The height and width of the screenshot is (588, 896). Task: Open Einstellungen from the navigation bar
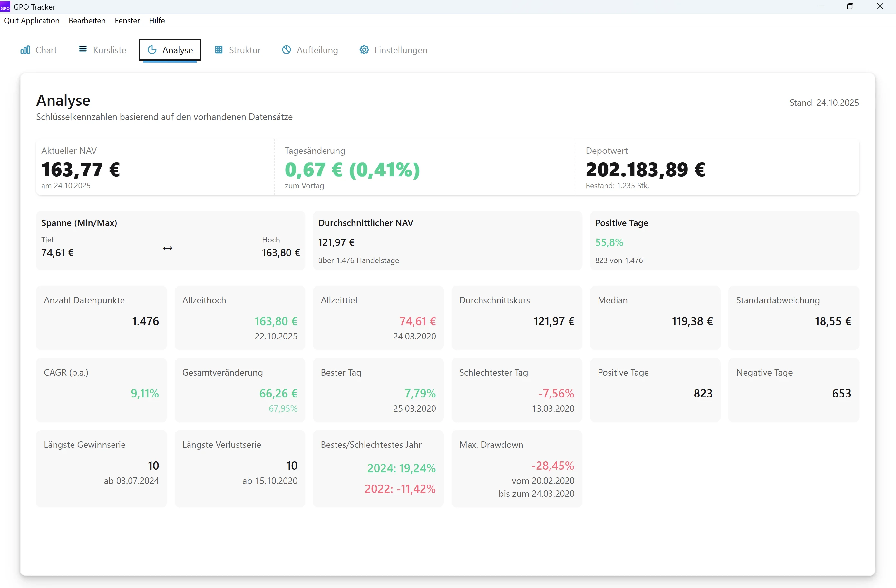(x=394, y=50)
